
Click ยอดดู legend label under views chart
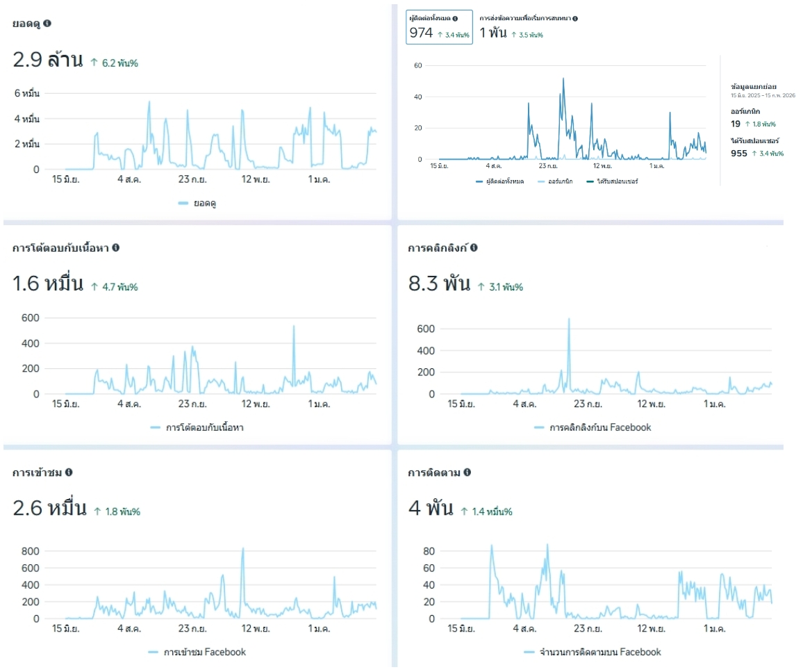pos(202,203)
